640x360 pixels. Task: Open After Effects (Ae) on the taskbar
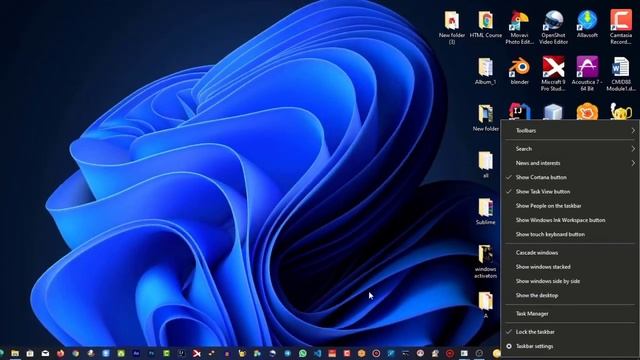(136, 353)
